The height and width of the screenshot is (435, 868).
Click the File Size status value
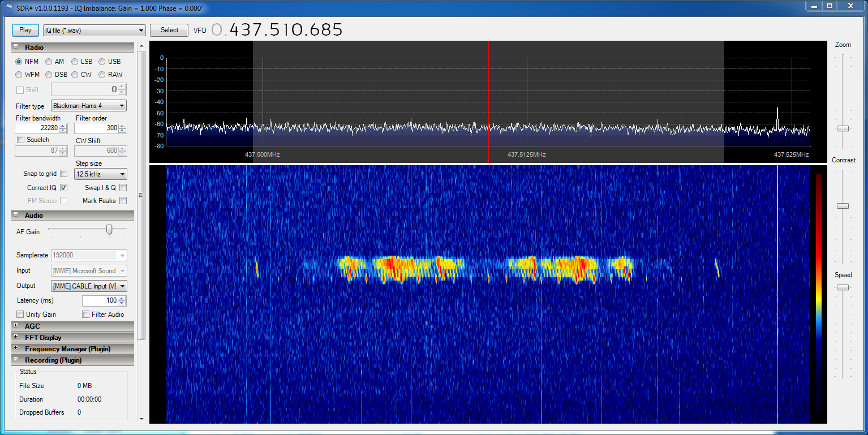coord(84,386)
